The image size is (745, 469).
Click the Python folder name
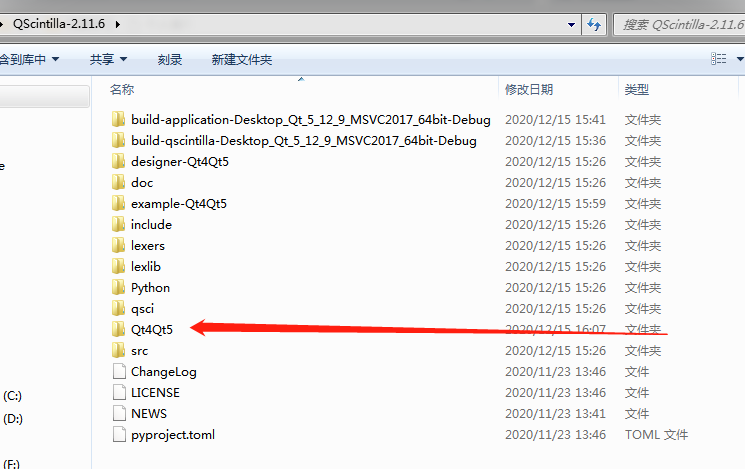150,287
